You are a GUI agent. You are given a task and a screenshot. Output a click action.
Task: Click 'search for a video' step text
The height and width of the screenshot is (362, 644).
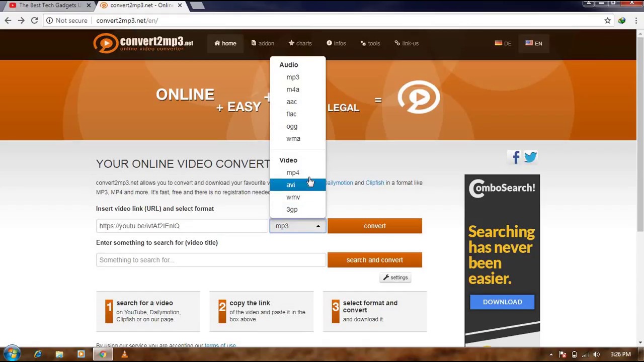[144, 303]
